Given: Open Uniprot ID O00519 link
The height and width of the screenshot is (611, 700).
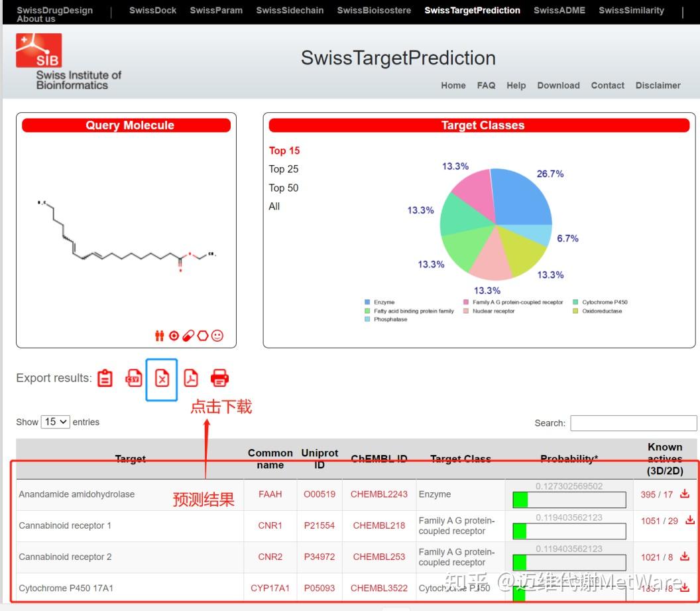Looking at the screenshot, I should pos(320,494).
